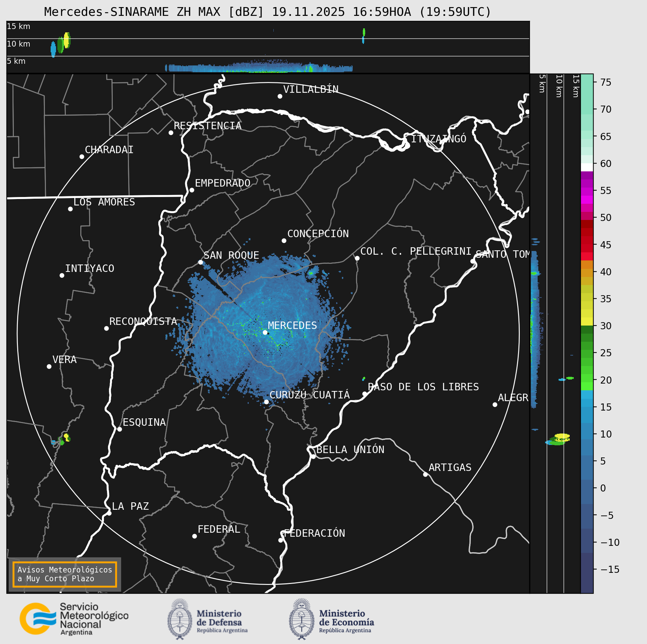This screenshot has width=647, height=644.
Task: Click the EMPEDRADO city label
Action: pyautogui.click(x=222, y=183)
